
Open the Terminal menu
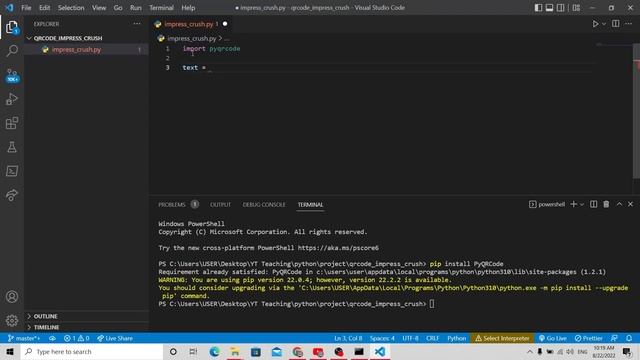(161, 8)
